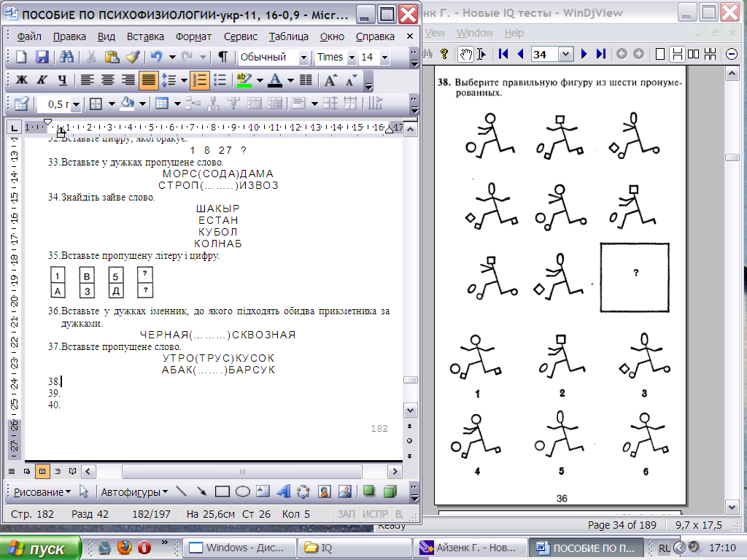Click the Insert Table icon in tables toolbar

[x=162, y=104]
